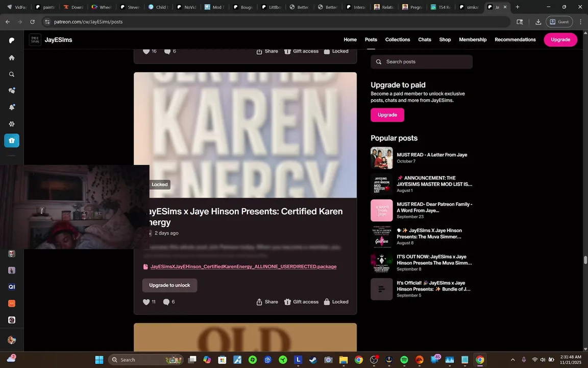Open a new browser tab with plus
The width and height of the screenshot is (588, 368).
point(518,7)
